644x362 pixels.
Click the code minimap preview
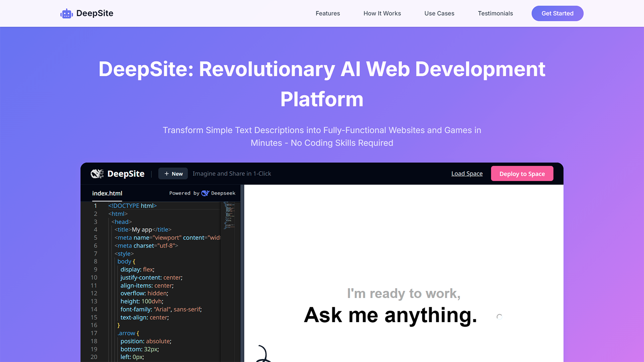point(229,215)
